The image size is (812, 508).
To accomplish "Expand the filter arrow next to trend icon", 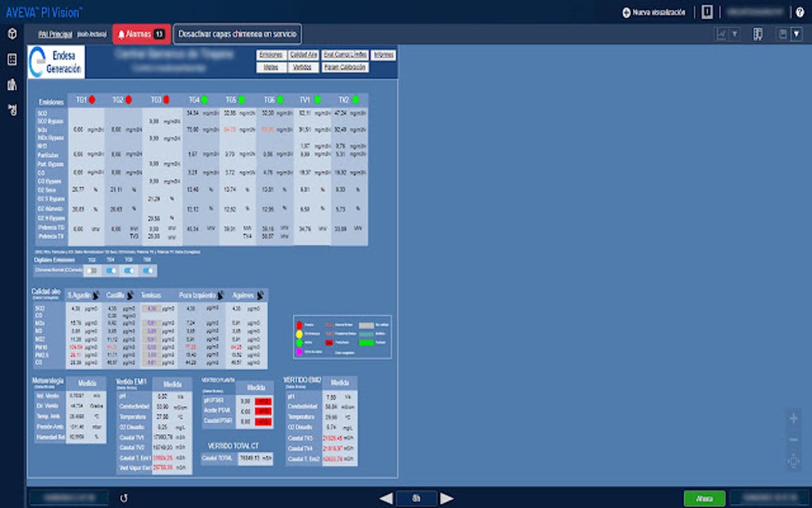I will pos(736,33).
